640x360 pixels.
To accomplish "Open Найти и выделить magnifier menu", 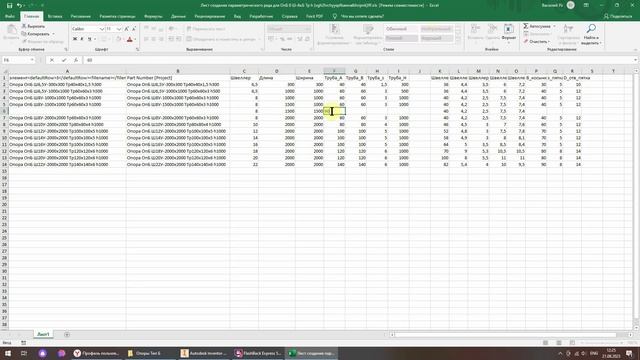I will click(591, 34).
